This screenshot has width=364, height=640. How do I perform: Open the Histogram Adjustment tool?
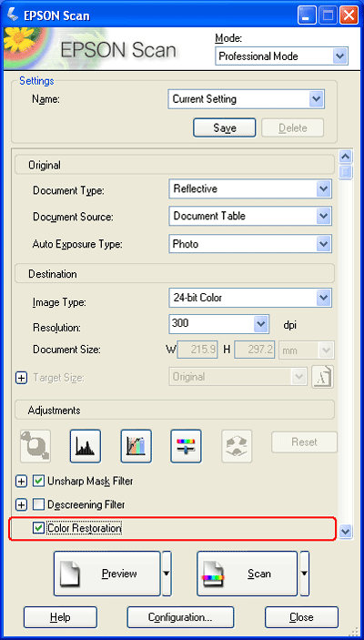(86, 446)
